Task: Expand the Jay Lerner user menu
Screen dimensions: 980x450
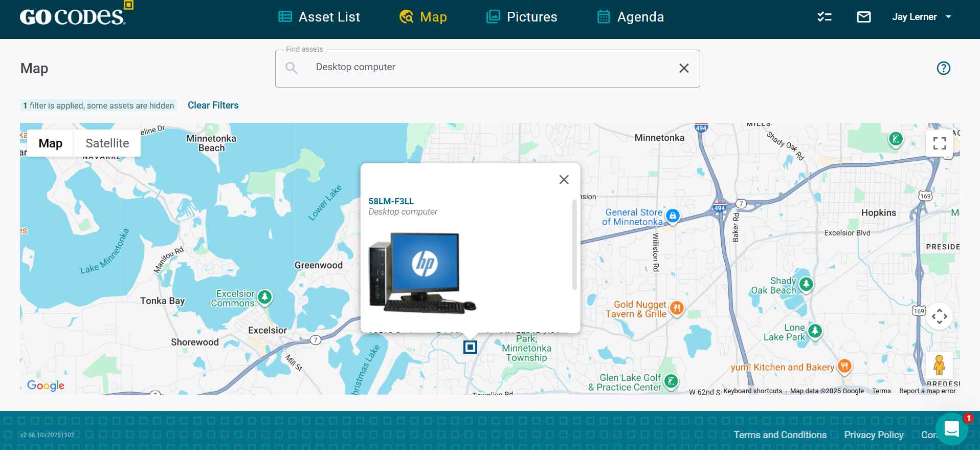Action: (x=921, y=17)
